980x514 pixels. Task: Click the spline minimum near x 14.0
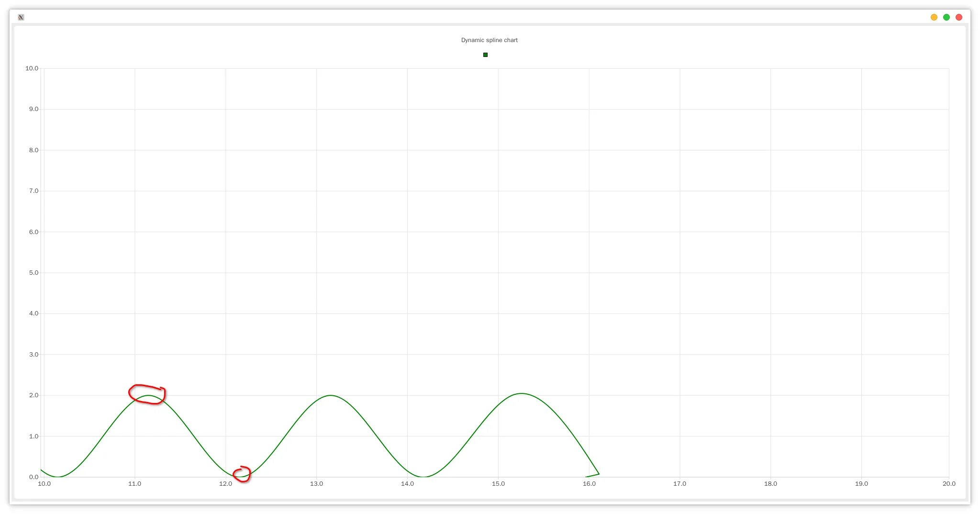[423, 477]
